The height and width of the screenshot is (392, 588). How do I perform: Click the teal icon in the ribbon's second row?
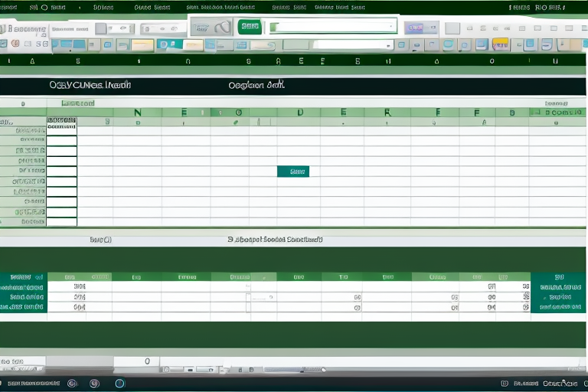coord(165,44)
